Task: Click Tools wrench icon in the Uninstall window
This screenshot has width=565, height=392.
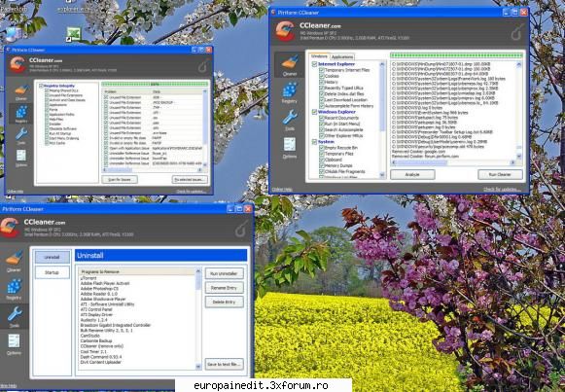Action: pyautogui.click(x=14, y=316)
